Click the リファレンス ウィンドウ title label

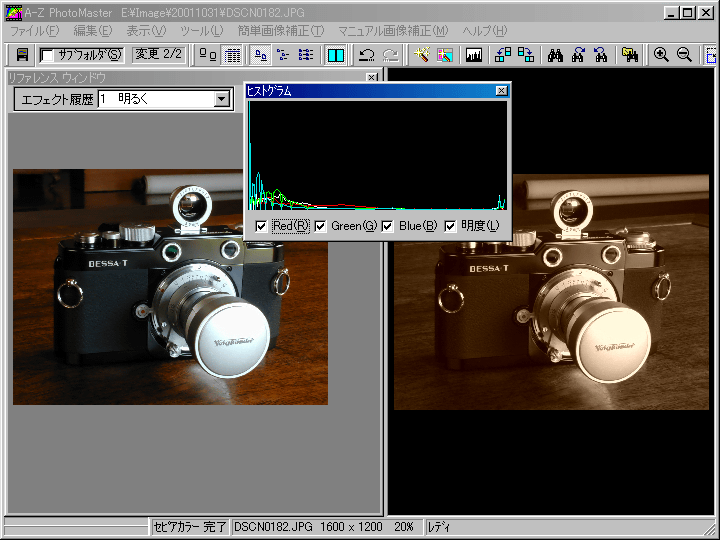[57, 78]
